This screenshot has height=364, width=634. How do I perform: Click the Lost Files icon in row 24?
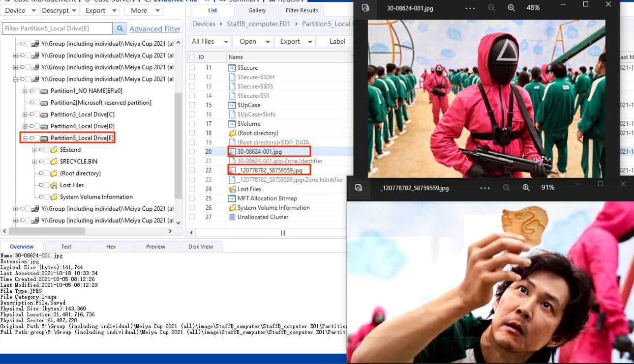click(x=232, y=189)
